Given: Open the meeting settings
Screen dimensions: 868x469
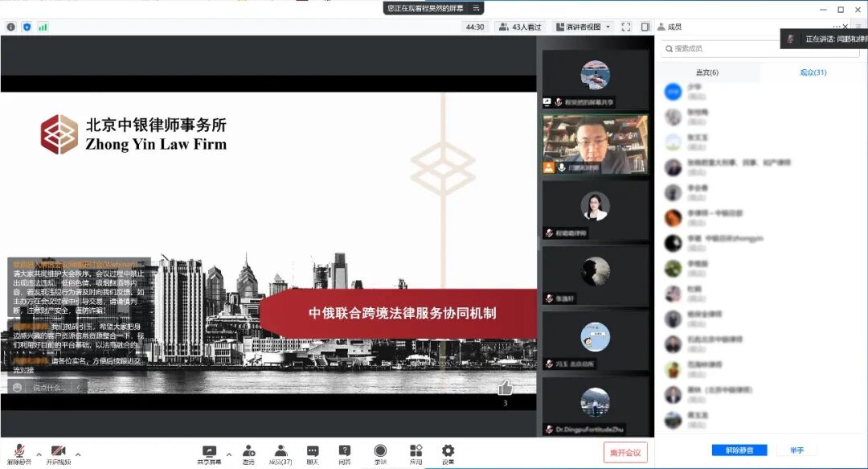Looking at the screenshot, I should point(447,451).
